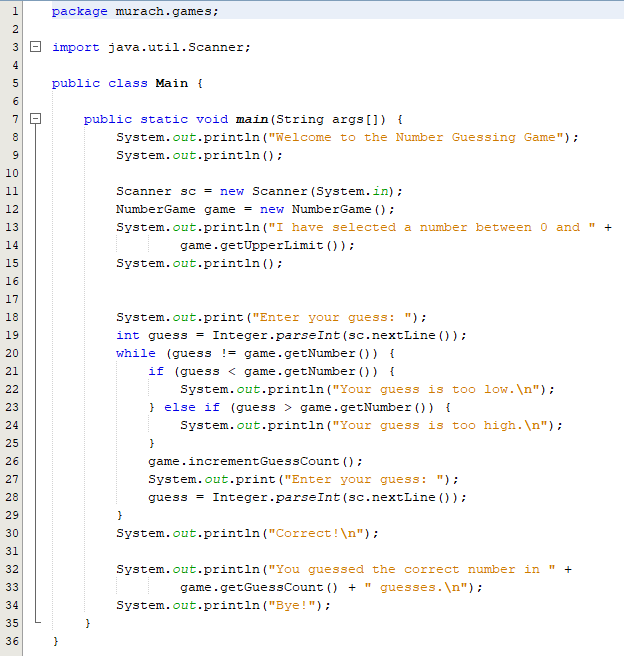Collapse the import block fold marker

click(36, 47)
